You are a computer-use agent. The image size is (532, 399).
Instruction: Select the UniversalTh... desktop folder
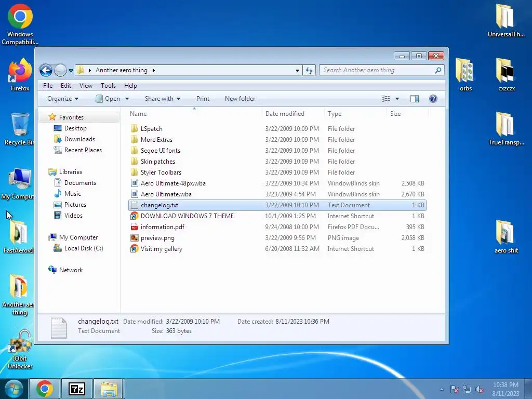point(506,20)
